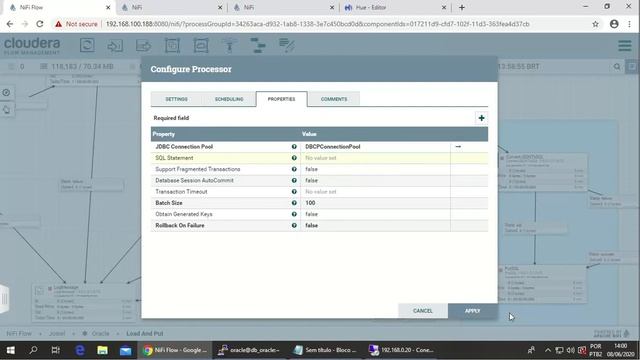Open new browser tab
Image resolution: width=640 pixels, height=360 pixels.
462,7
